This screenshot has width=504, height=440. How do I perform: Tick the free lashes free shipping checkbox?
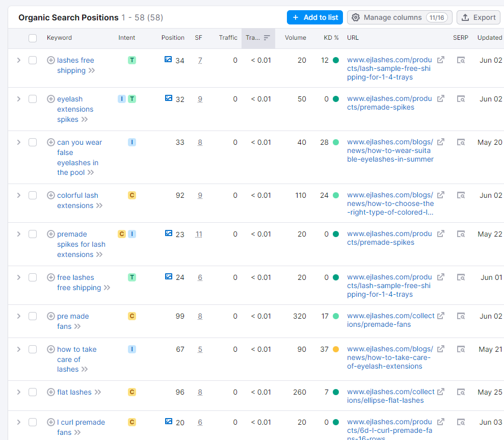33,277
